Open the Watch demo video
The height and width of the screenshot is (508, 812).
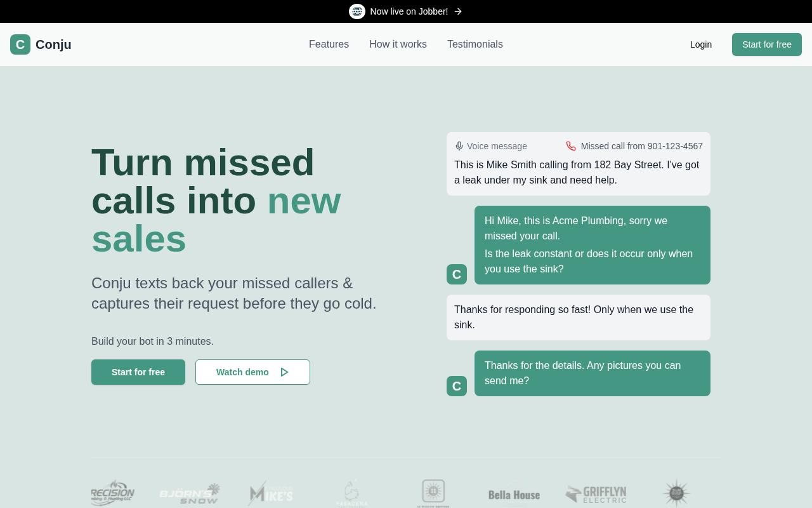(x=252, y=372)
